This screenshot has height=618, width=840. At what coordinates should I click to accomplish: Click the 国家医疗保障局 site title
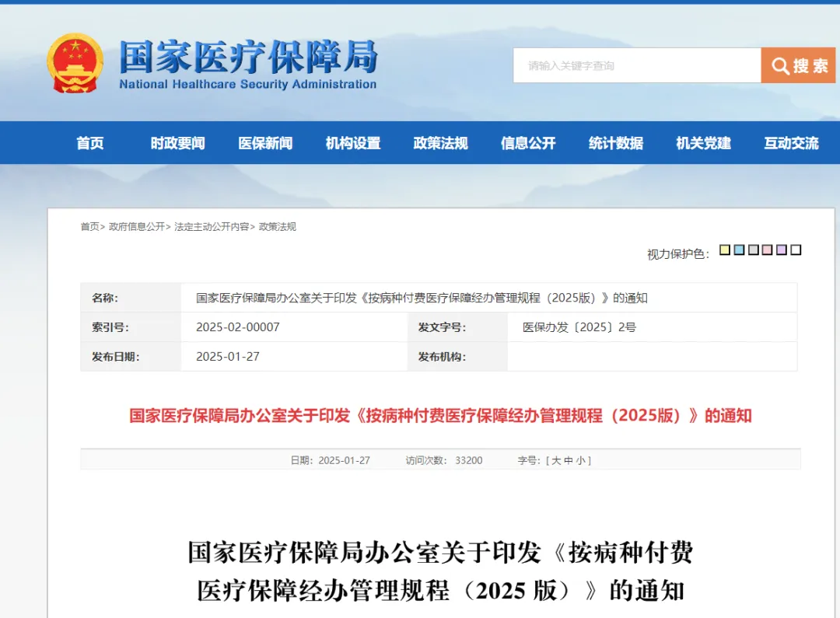coord(248,56)
